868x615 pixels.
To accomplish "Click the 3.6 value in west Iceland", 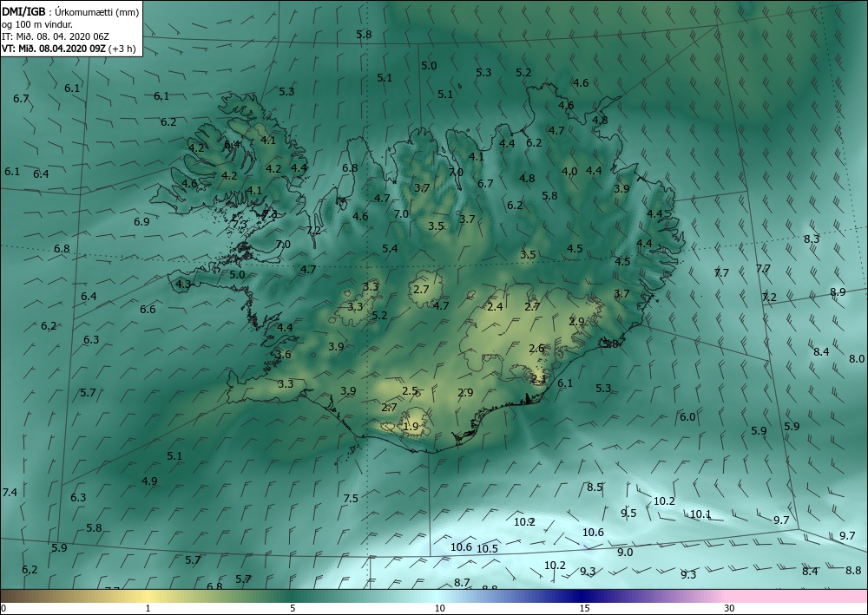I will point(283,355).
